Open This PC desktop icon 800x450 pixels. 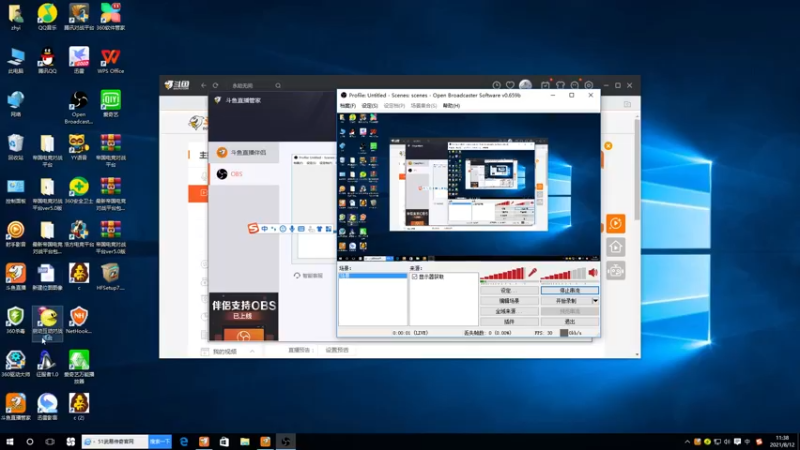point(15,60)
